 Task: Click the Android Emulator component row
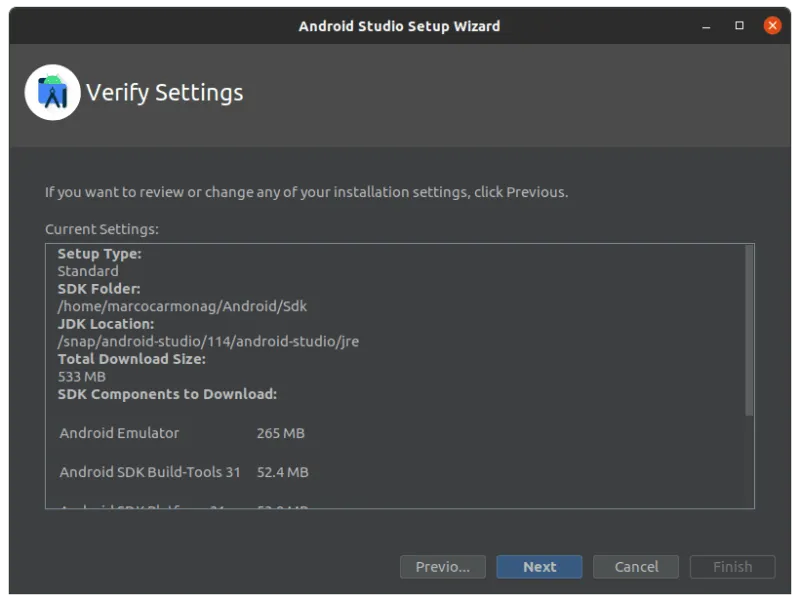point(119,433)
